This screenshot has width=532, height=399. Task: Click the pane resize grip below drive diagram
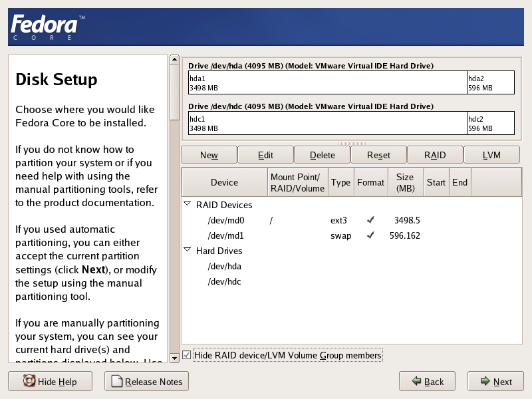(352, 144)
